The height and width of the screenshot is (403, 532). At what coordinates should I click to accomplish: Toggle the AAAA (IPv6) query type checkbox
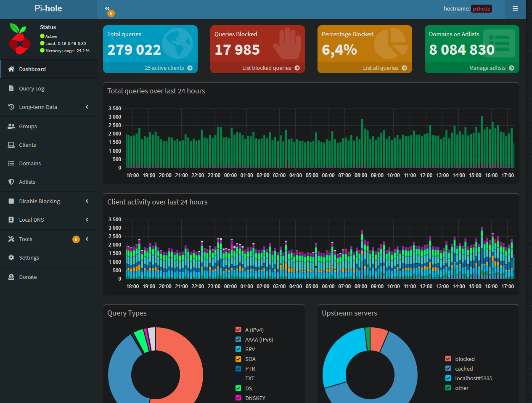[x=238, y=339]
